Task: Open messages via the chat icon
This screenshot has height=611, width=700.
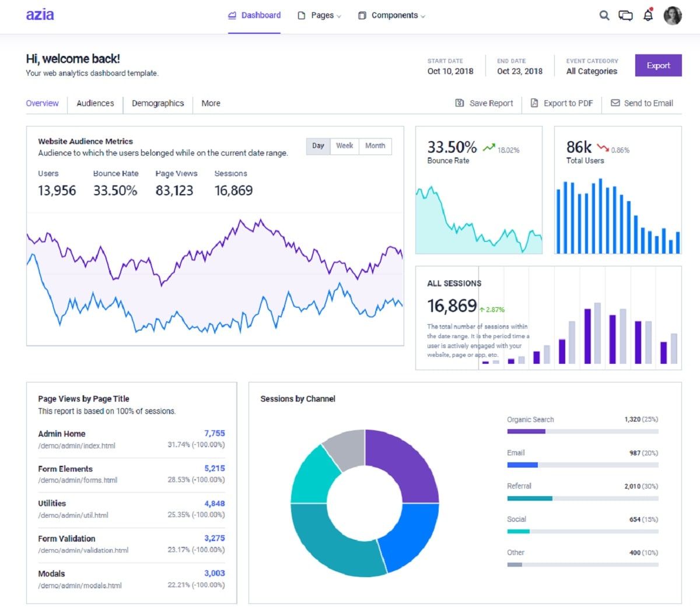Action: point(626,16)
